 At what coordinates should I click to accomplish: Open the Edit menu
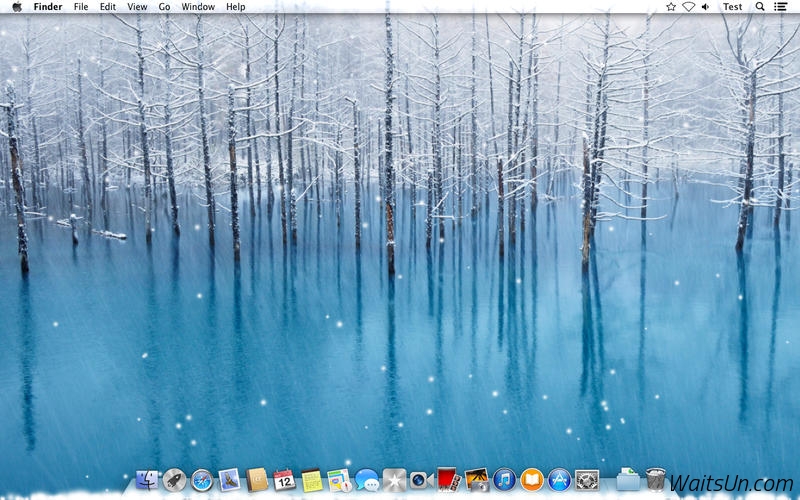pos(108,7)
